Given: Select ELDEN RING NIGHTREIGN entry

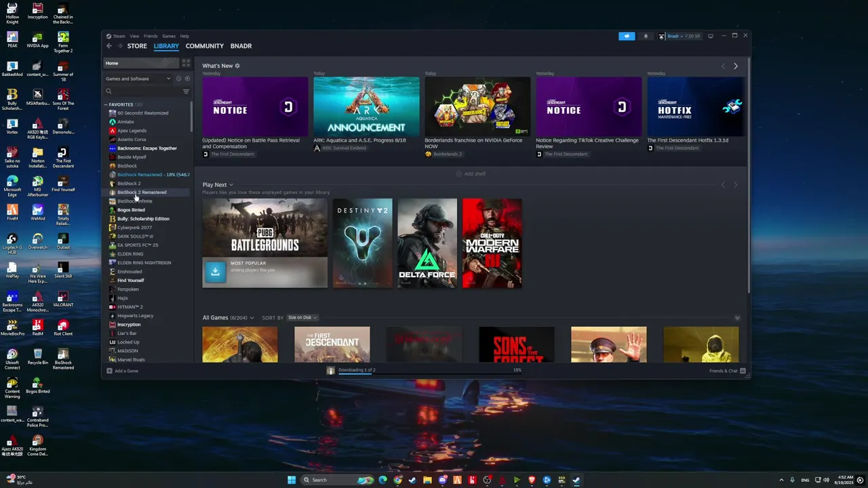Looking at the screenshot, I should 144,263.
